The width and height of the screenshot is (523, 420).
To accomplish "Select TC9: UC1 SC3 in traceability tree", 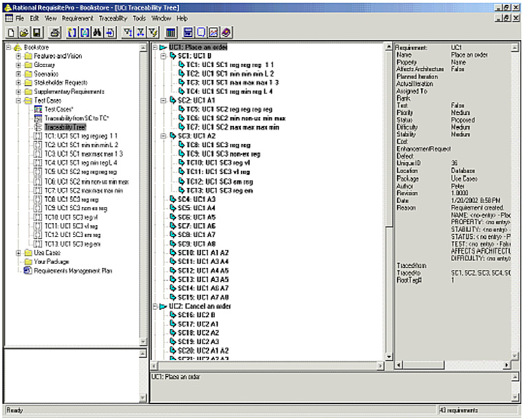I will (x=223, y=154).
